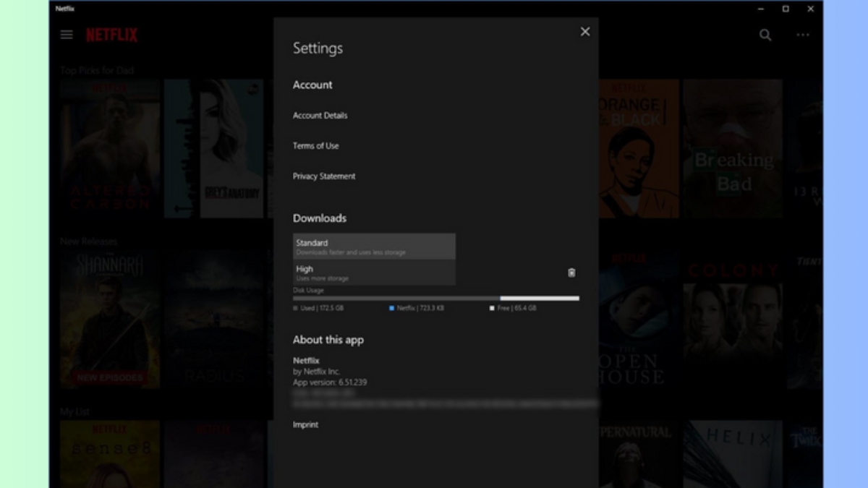The height and width of the screenshot is (488, 868).
Task: Click the delete downloads trash icon
Action: (x=571, y=273)
